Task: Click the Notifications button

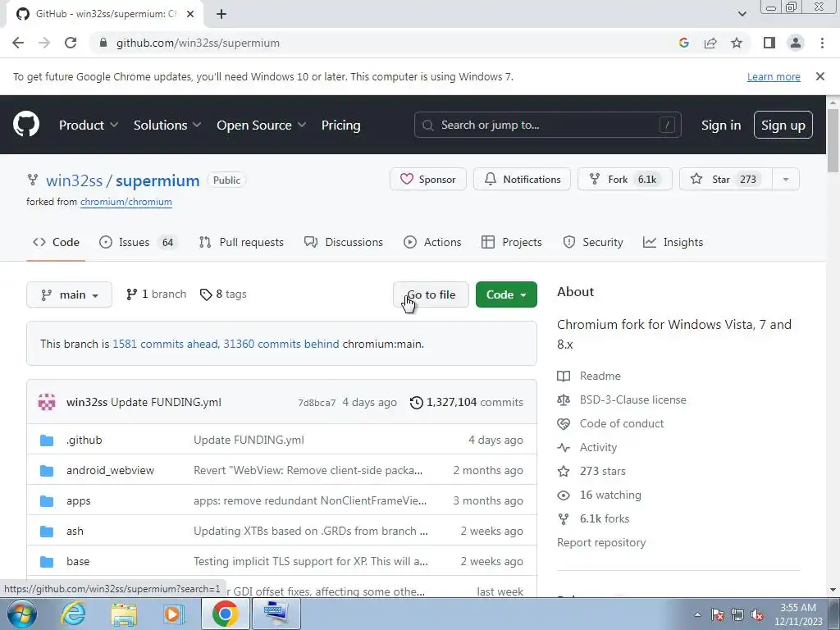Action: coord(522,180)
